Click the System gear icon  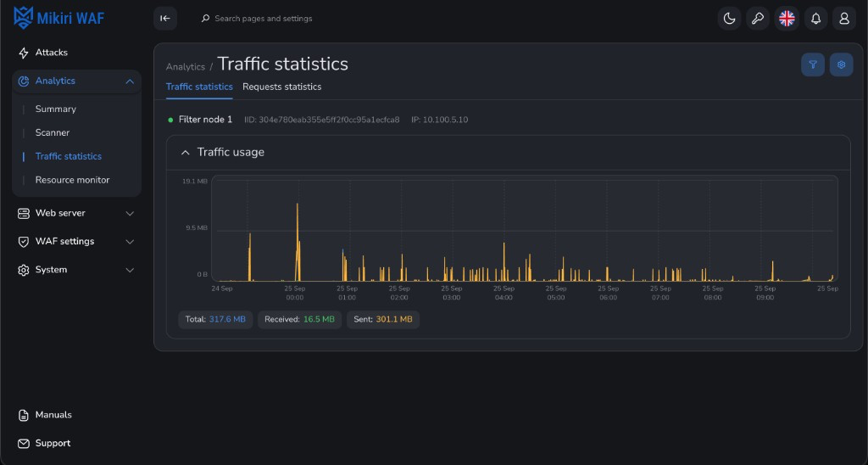click(23, 270)
